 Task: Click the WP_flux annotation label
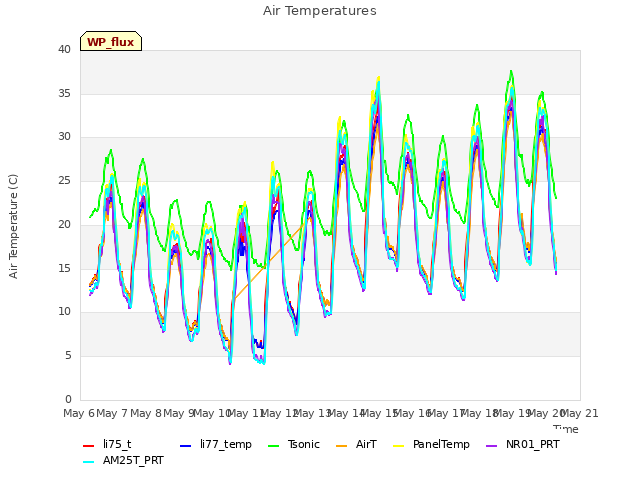click(111, 41)
